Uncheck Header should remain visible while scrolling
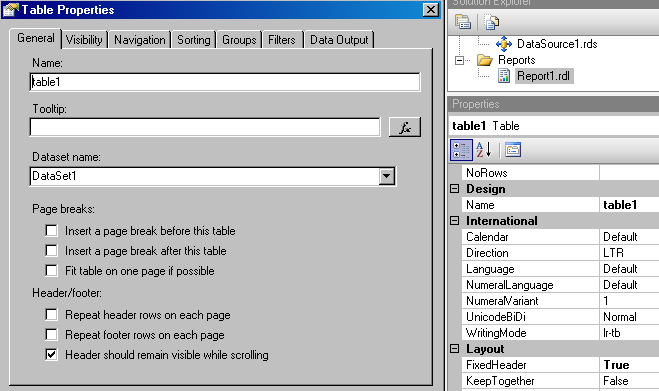Viewport: 659px width, 391px height. tap(51, 354)
